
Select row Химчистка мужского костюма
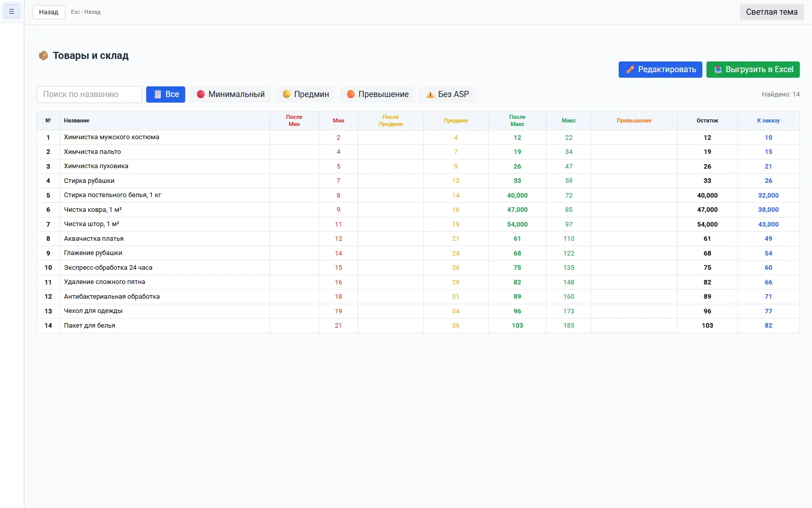(x=418, y=137)
